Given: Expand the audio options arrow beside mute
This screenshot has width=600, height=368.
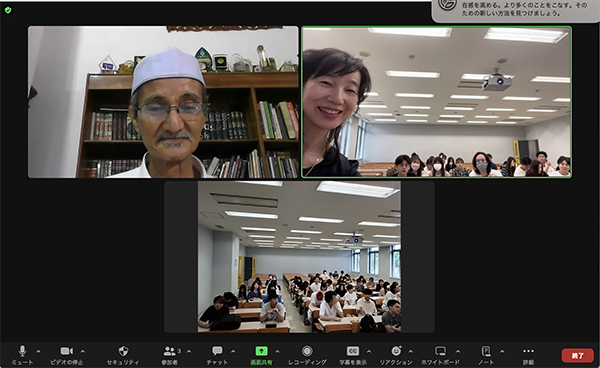Looking at the screenshot, I should (x=38, y=351).
